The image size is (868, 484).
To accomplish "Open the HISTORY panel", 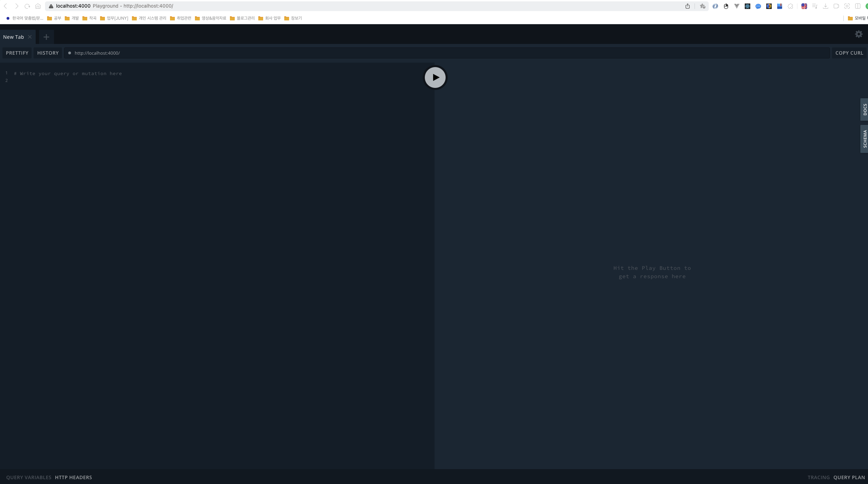I will [48, 53].
